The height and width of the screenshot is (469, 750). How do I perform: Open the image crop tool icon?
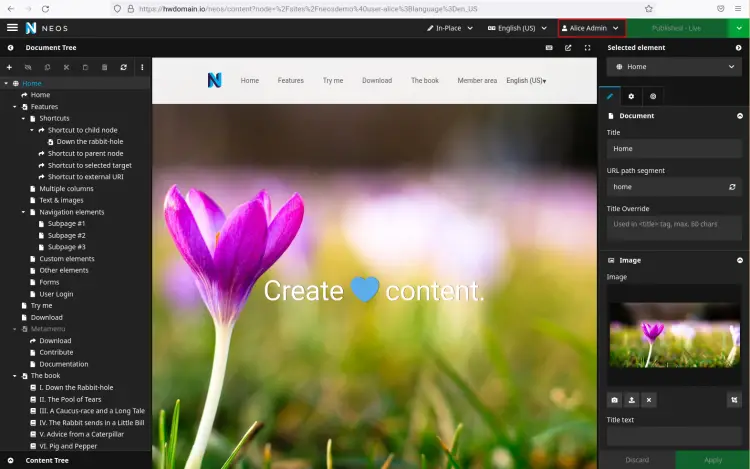tap(734, 400)
